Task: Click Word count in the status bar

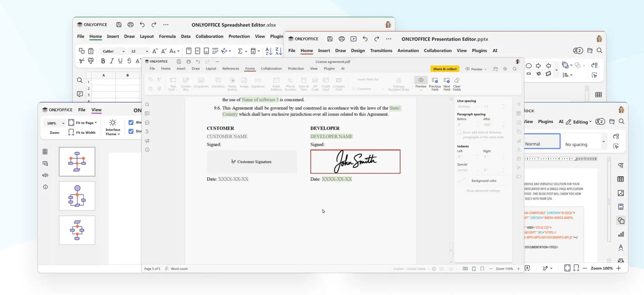Action: [176, 269]
